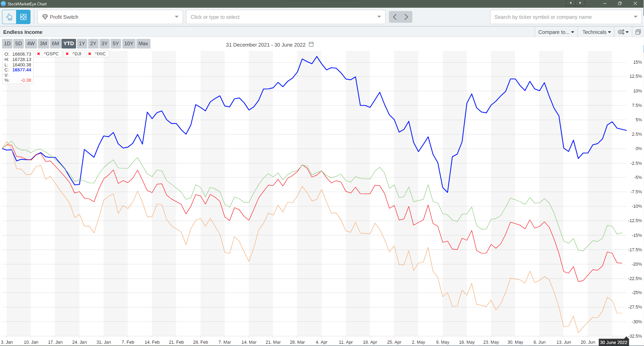The height and width of the screenshot is (346, 644).
Task: Click the date range text 31 December 2021
Action: click(248, 45)
